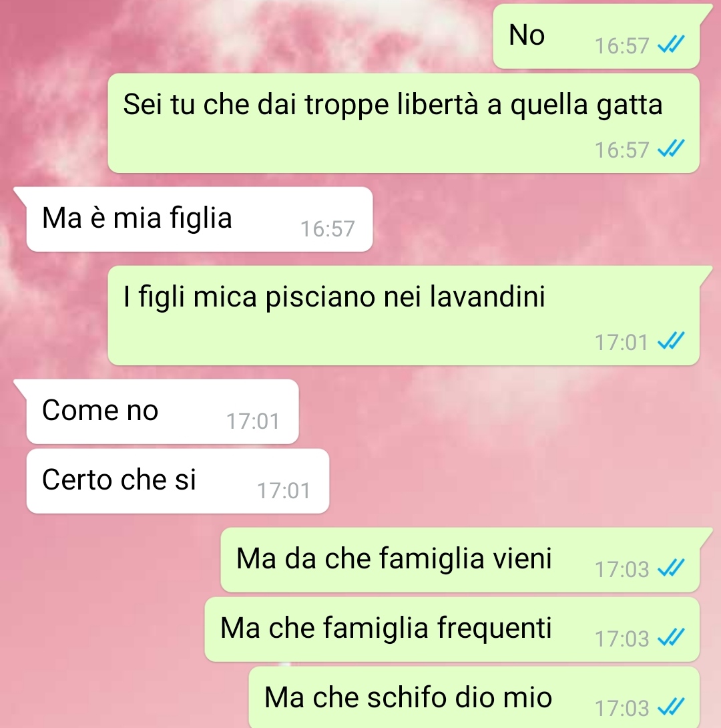Tap the 16:57 timestamp on "Ma è mia figlia"
This screenshot has width=721, height=728.
pyautogui.click(x=328, y=229)
